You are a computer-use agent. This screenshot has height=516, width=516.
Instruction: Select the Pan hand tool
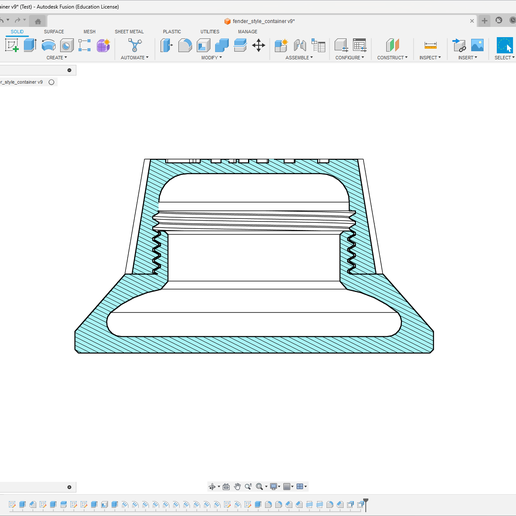(237, 487)
